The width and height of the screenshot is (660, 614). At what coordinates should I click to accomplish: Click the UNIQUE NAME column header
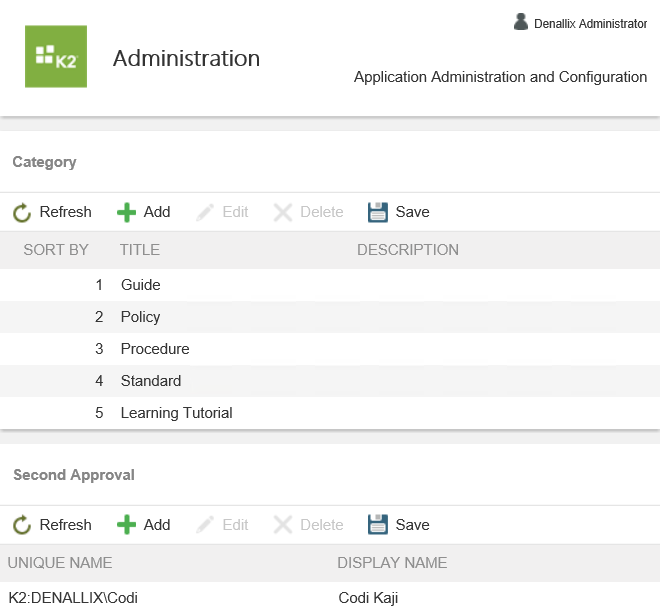[60, 563]
